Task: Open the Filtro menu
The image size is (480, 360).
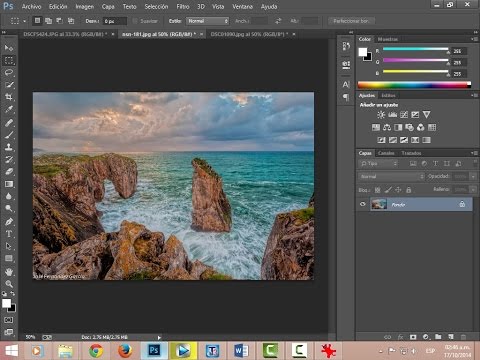Action: [183, 7]
